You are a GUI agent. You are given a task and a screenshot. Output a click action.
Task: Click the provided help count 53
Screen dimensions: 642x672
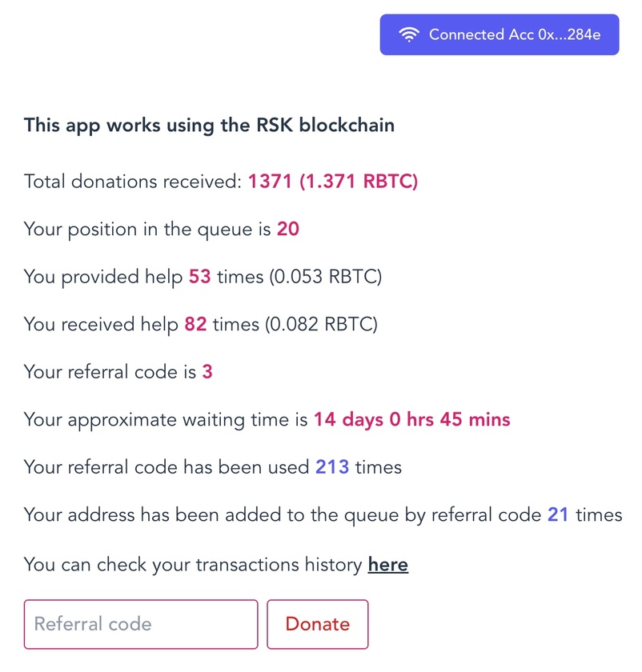200,277
